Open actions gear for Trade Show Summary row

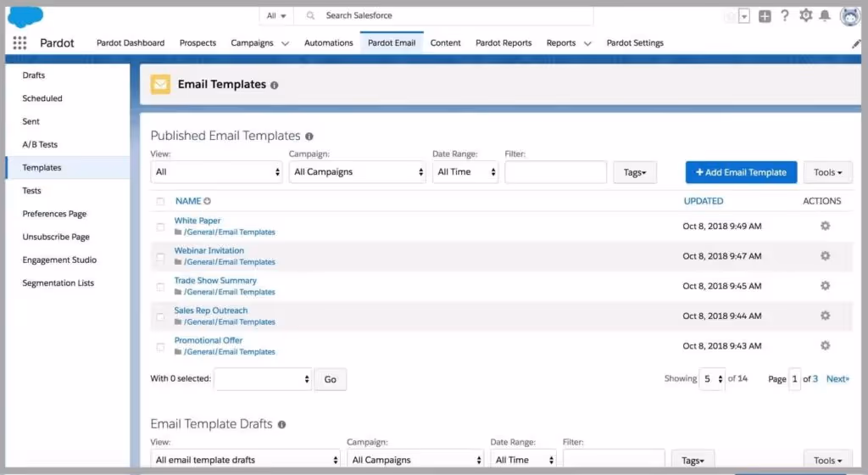click(825, 286)
